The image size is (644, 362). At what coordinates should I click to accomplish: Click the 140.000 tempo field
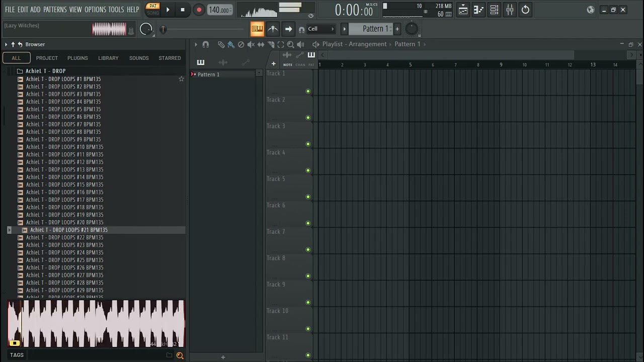[x=220, y=10]
